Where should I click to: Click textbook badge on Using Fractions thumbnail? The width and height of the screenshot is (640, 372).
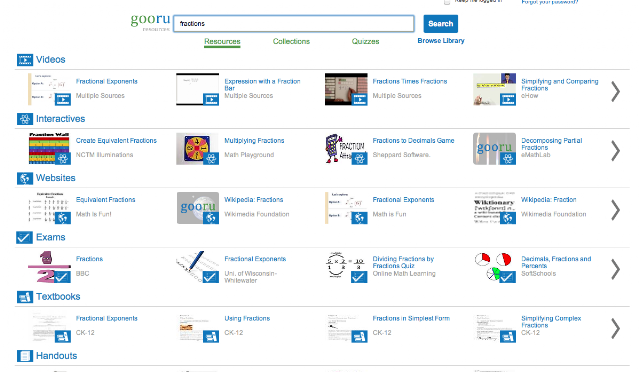click(211, 336)
